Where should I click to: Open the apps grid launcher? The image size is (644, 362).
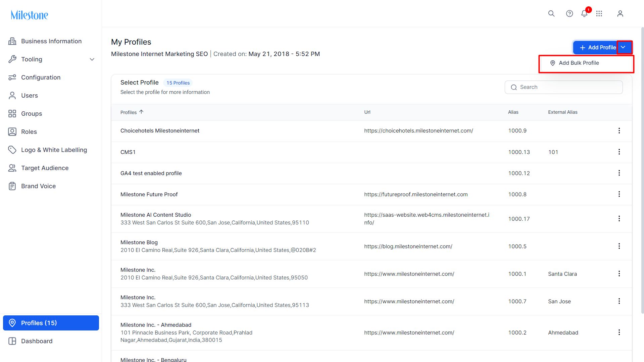click(x=599, y=13)
